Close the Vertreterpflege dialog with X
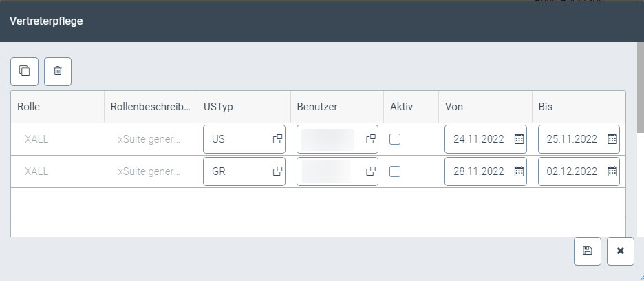The height and width of the screenshot is (281, 644). (x=620, y=251)
